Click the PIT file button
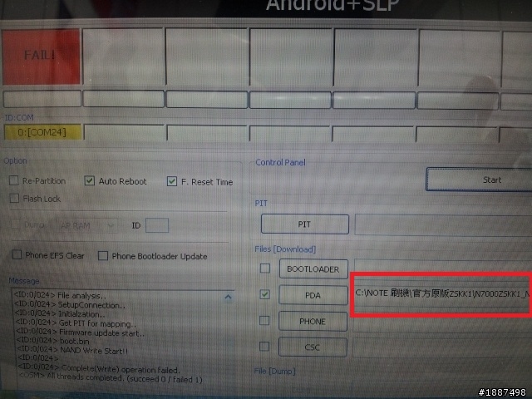532x399 pixels. coord(305,224)
